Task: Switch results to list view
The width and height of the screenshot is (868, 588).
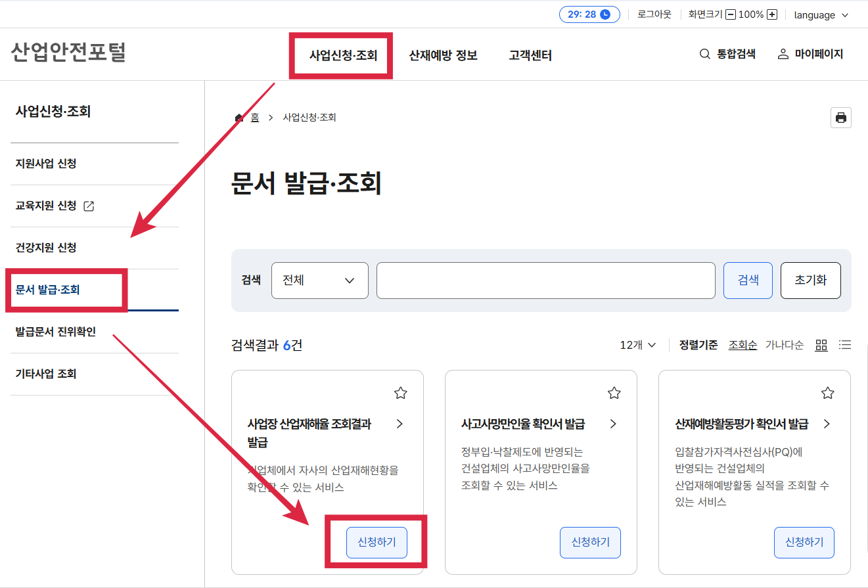Action: (844, 344)
